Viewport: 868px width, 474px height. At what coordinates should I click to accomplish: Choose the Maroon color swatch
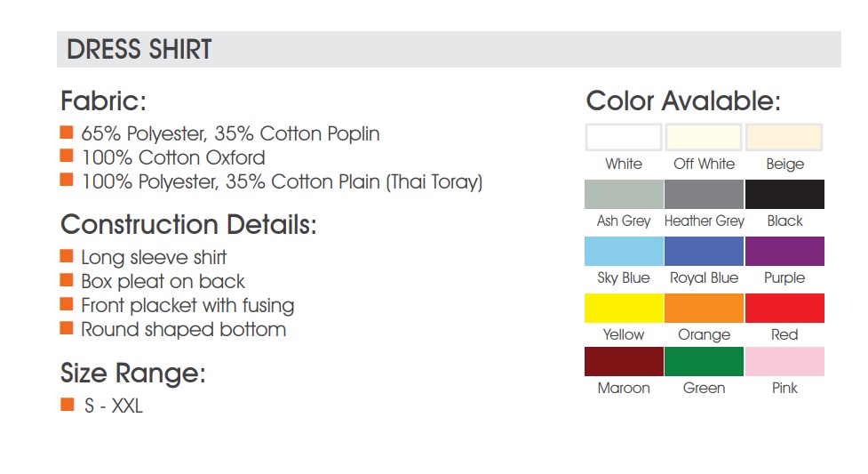(x=624, y=361)
